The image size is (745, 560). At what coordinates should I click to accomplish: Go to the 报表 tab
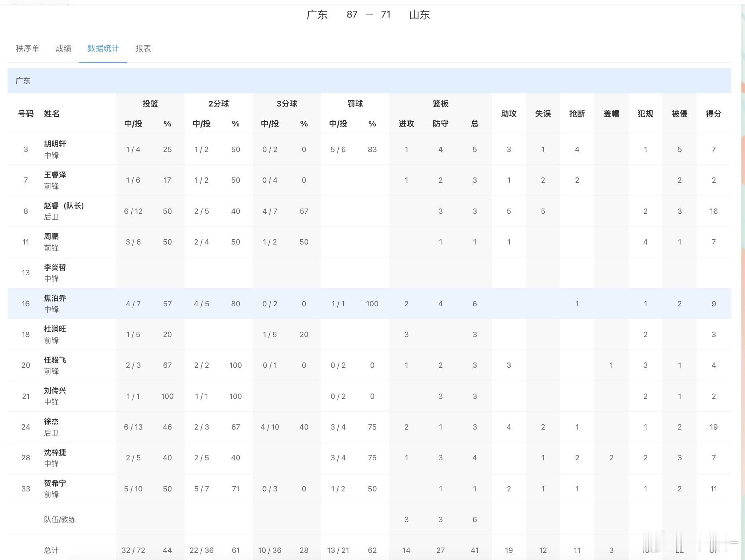143,48
